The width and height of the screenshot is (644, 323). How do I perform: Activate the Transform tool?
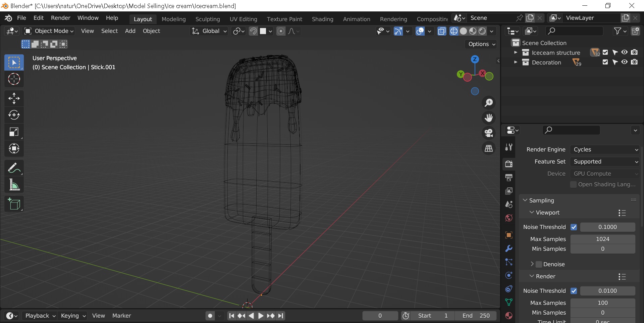pos(14,149)
